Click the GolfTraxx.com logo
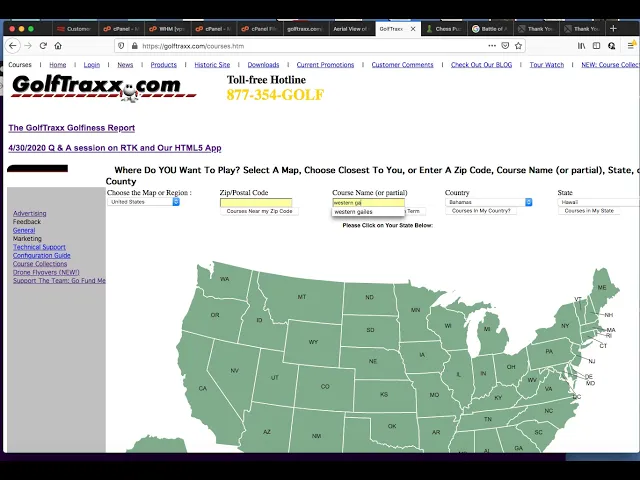Image resolution: width=640 pixels, height=480 pixels. 104,88
